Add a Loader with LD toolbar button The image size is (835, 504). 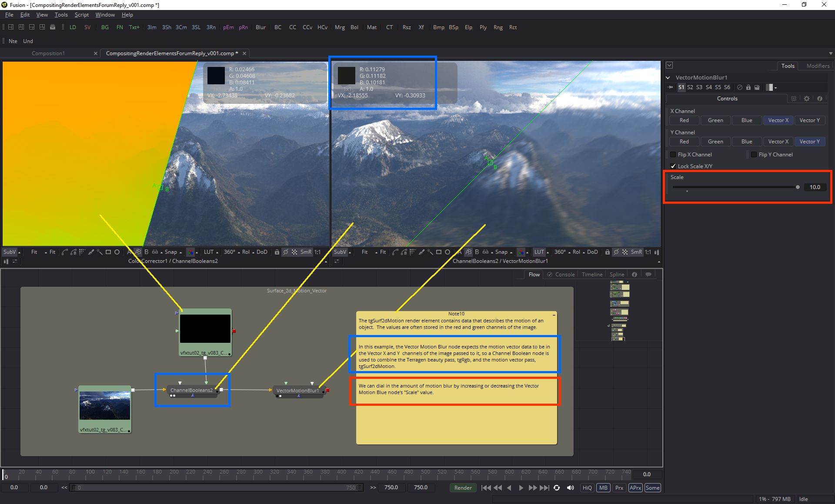73,27
